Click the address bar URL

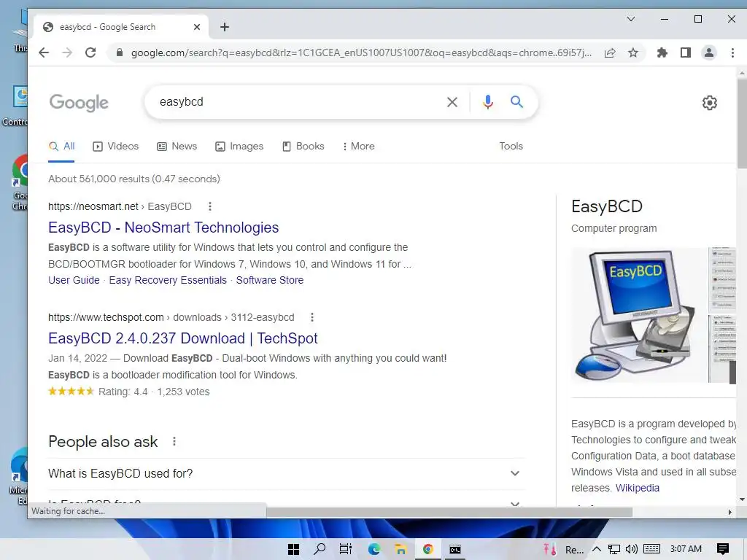point(361,52)
